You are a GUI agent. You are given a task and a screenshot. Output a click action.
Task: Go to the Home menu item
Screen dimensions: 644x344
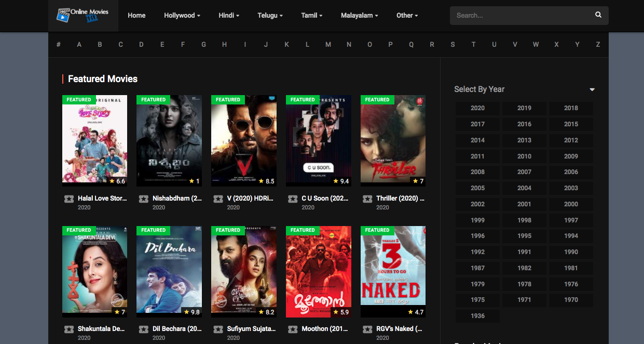(136, 16)
